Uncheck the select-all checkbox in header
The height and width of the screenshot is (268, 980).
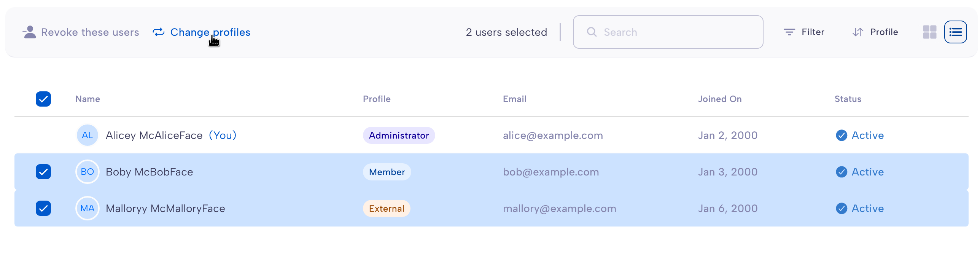click(43, 99)
